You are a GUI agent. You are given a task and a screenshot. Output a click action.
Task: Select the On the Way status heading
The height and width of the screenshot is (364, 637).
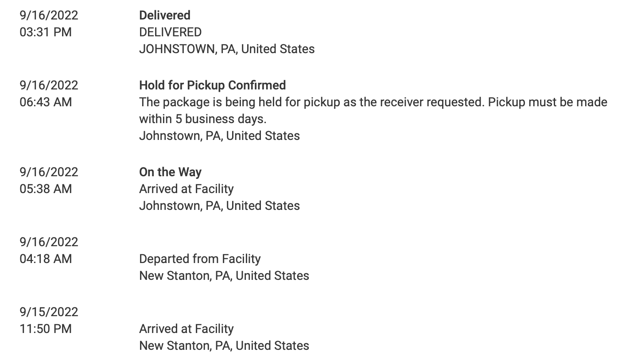pos(171,172)
